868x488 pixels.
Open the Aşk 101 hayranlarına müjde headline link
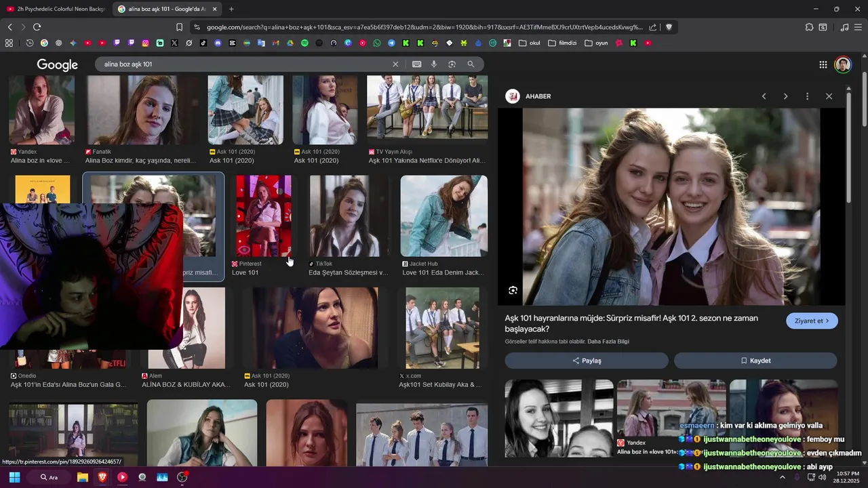pyautogui.click(x=631, y=323)
